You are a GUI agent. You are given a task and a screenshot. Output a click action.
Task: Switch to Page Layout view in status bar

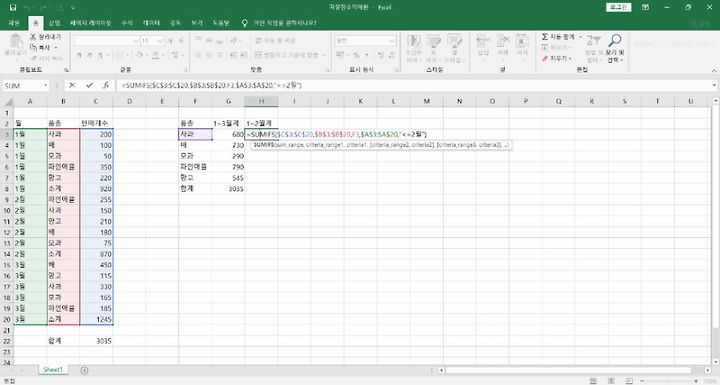(x=611, y=381)
